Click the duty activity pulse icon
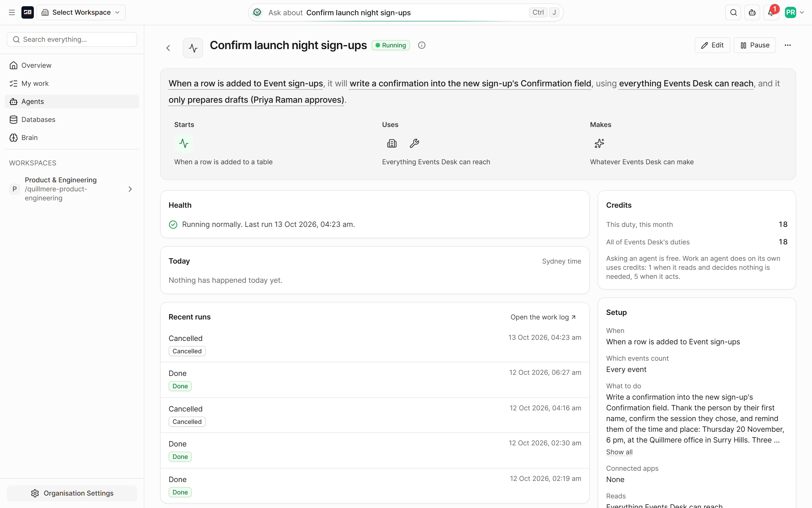812x508 pixels. 193,48
